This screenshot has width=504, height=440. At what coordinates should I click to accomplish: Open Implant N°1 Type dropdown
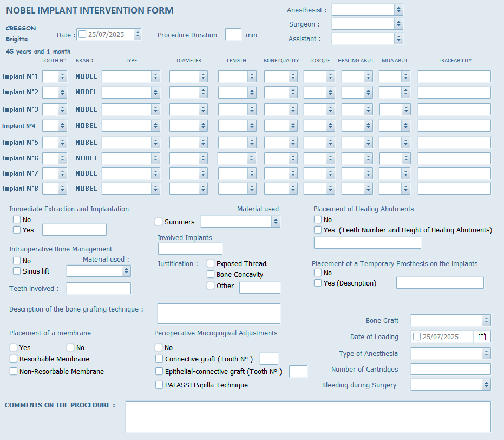pos(155,76)
